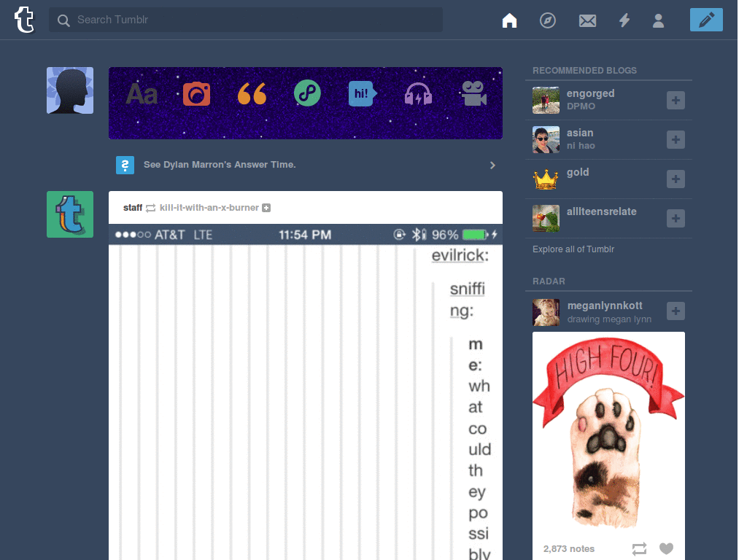747x560 pixels.
Task: Open the Account person icon
Action: [658, 20]
